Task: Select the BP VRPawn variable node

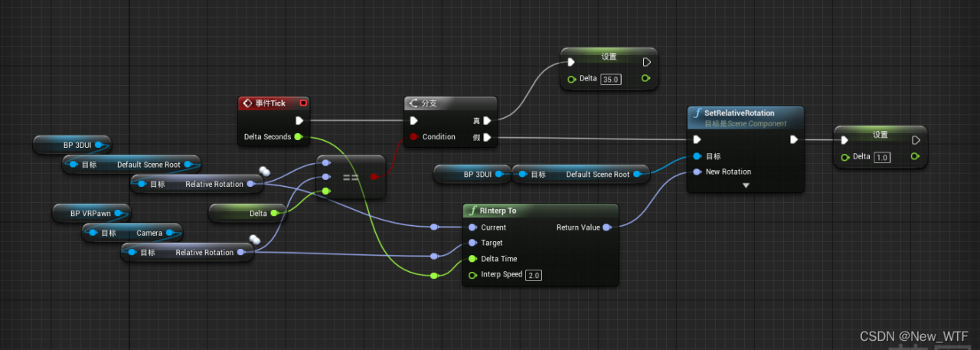Action: tap(91, 212)
